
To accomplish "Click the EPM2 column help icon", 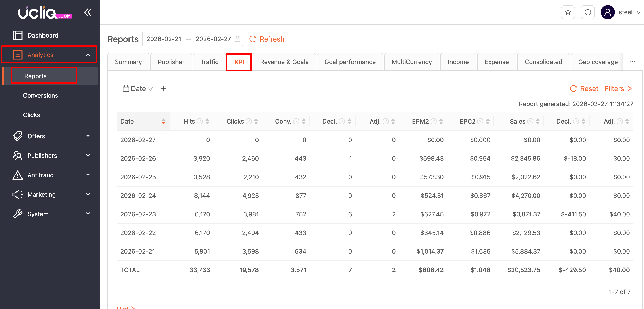I will click(x=434, y=122).
